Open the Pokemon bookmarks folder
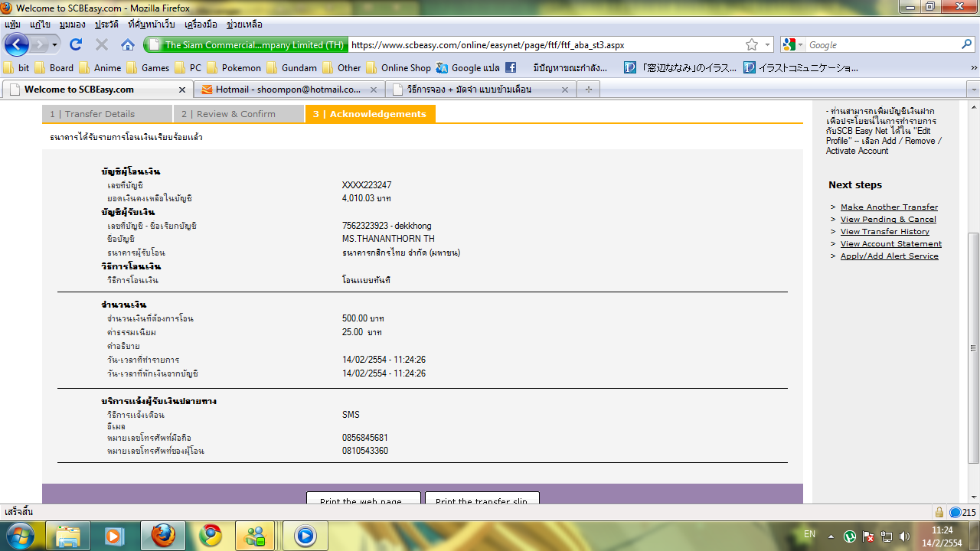This screenshot has height=551, width=980. 234,67
